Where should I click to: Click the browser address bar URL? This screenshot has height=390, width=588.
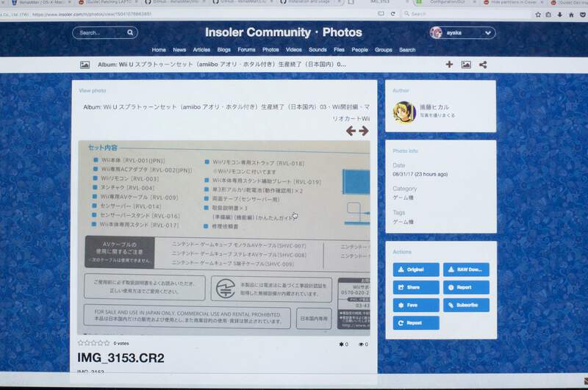[92, 14]
